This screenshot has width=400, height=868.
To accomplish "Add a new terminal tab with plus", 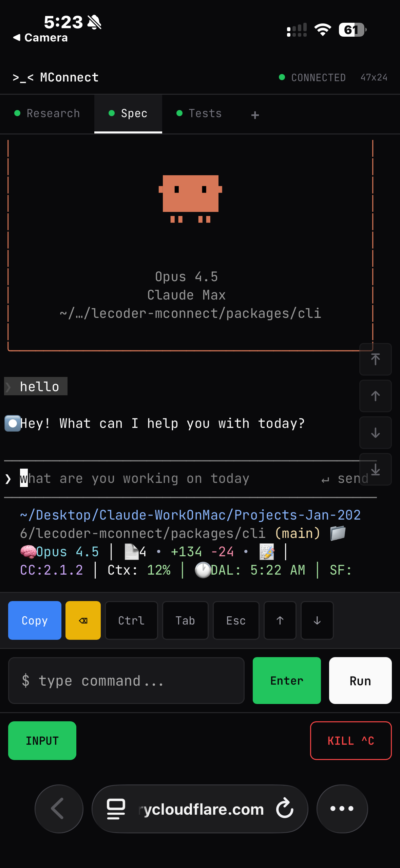I will 255,115.
